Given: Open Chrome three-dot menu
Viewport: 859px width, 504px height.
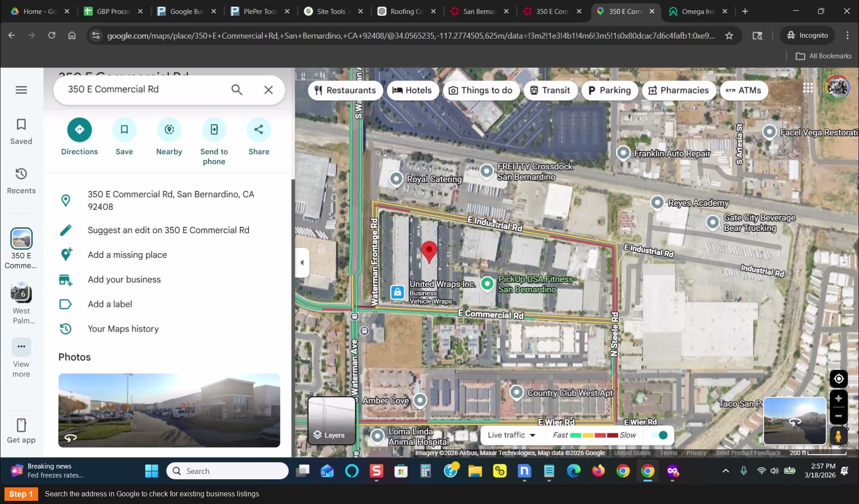Looking at the screenshot, I should (x=847, y=35).
